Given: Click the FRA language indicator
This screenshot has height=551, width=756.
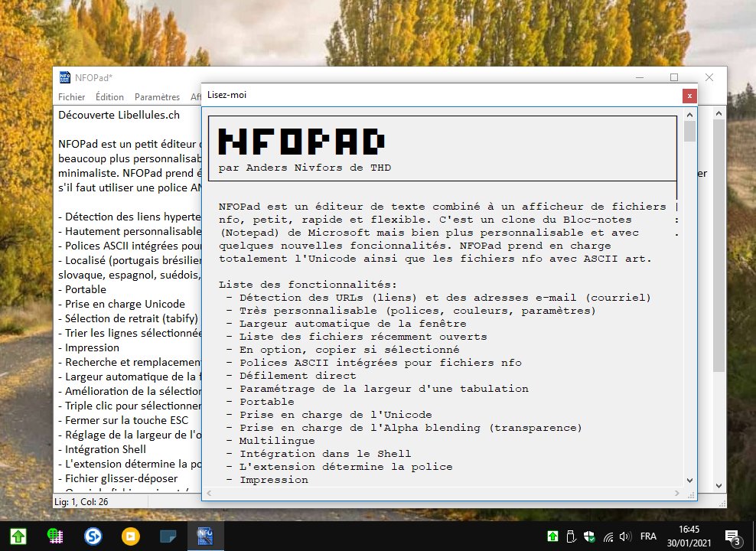Looking at the screenshot, I should click(648, 536).
